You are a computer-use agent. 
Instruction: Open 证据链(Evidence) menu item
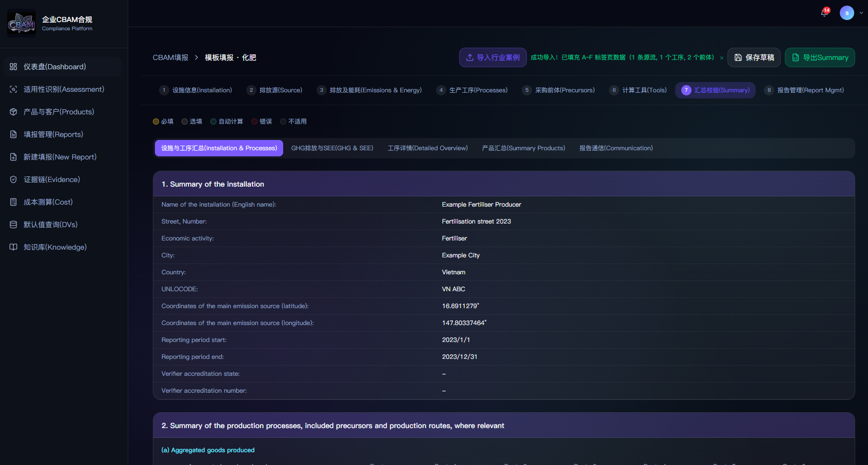tap(62, 179)
